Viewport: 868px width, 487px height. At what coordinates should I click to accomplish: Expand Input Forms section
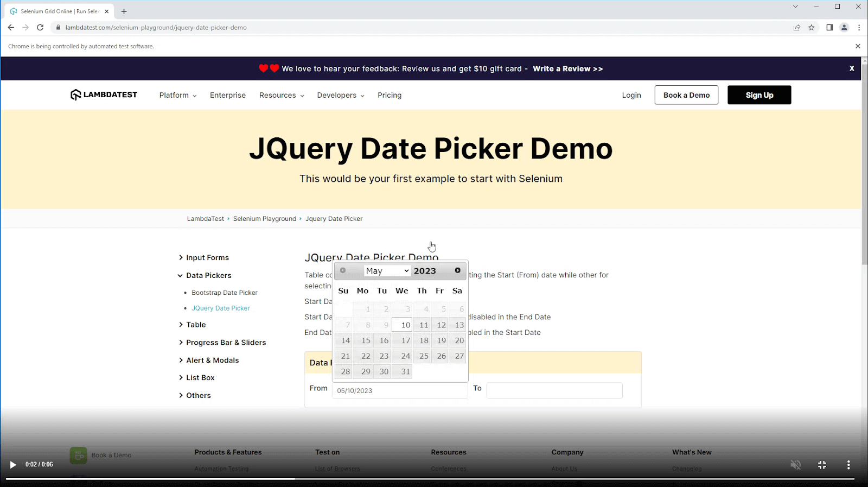204,258
